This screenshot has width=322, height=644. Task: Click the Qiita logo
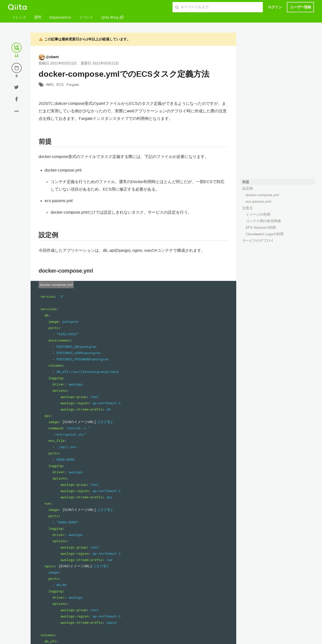(x=17, y=7)
